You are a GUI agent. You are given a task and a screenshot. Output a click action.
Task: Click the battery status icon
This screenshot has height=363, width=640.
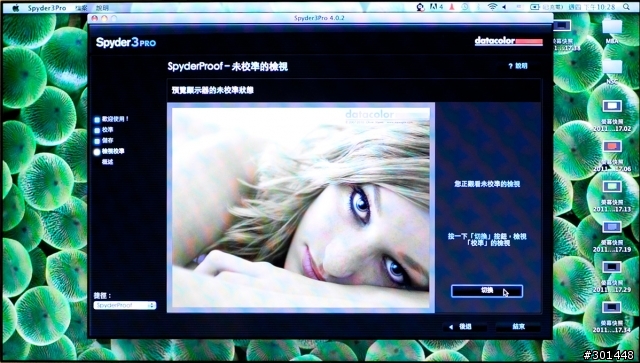(x=535, y=7)
